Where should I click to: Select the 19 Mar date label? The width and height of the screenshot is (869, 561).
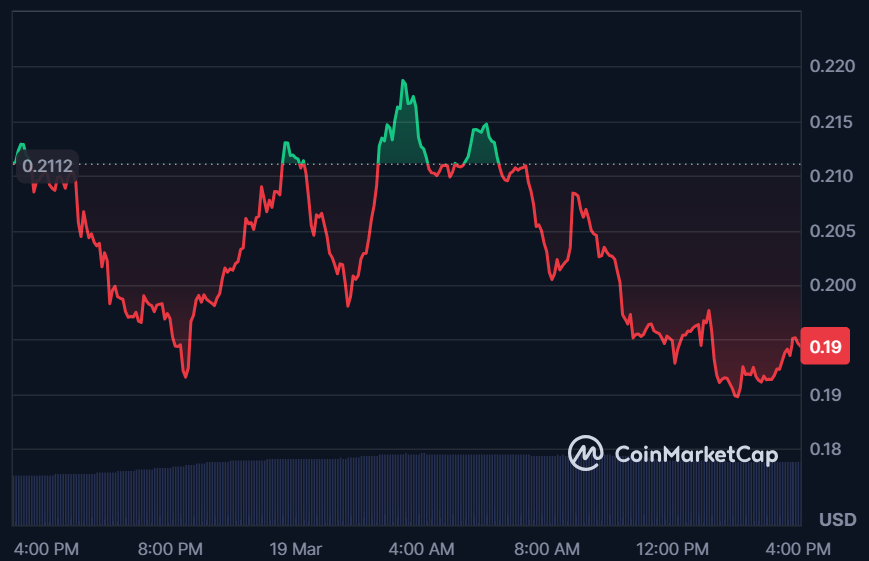(x=297, y=548)
